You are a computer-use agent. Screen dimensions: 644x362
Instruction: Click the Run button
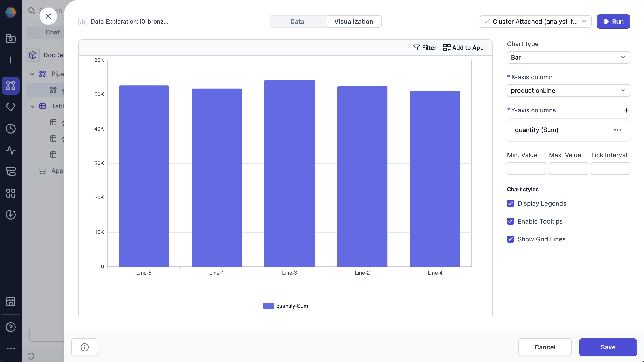click(613, 22)
